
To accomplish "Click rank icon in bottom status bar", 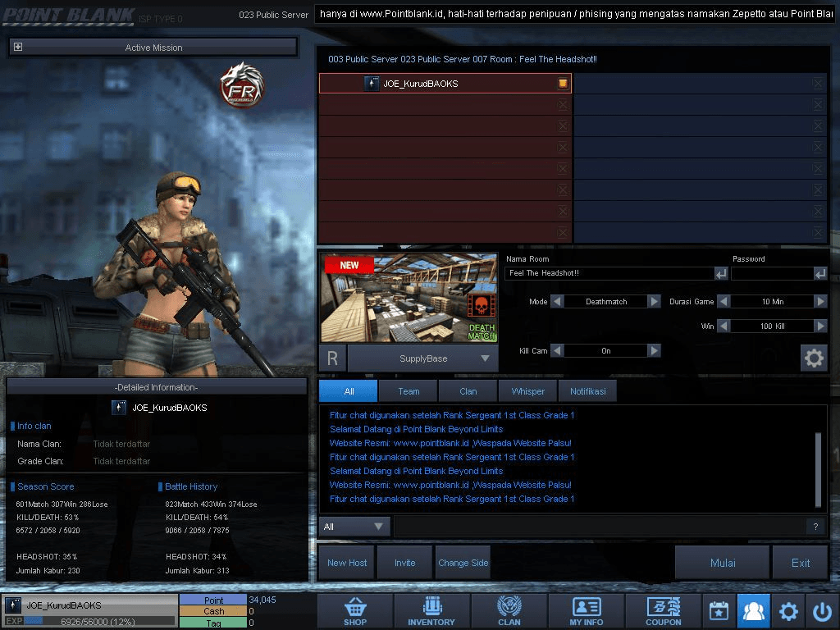I will 13,605.
